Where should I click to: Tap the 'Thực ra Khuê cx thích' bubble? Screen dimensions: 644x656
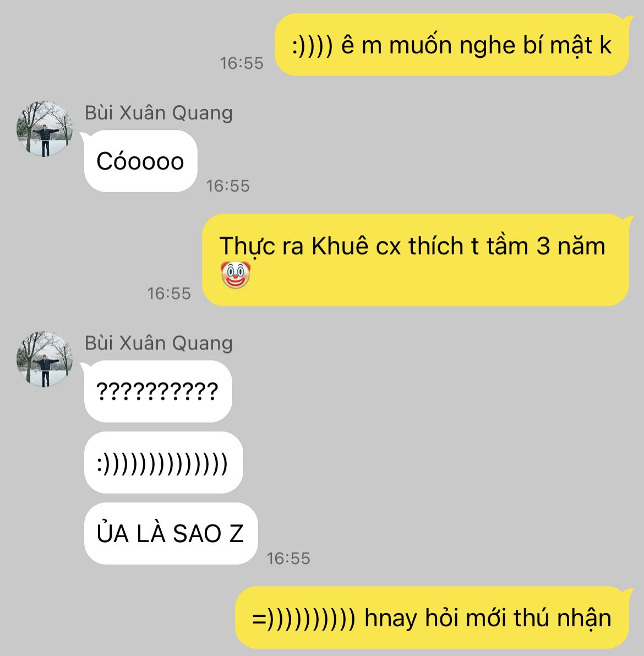click(416, 260)
